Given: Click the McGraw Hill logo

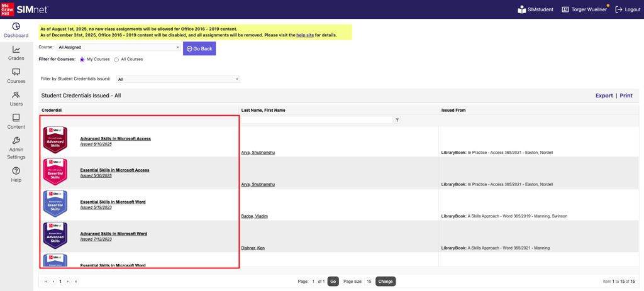Looking at the screenshot, I should [7, 9].
